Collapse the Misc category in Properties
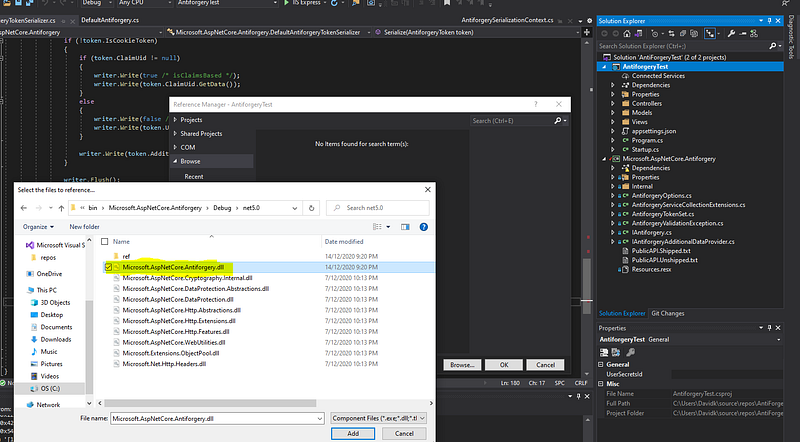Screen dimensions: 800x442 [x=601, y=384]
